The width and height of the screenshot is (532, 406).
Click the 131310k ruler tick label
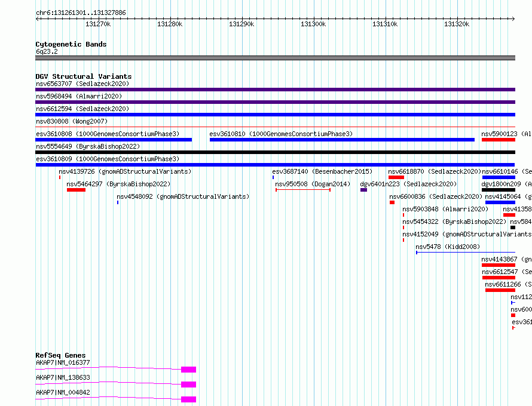(385, 24)
